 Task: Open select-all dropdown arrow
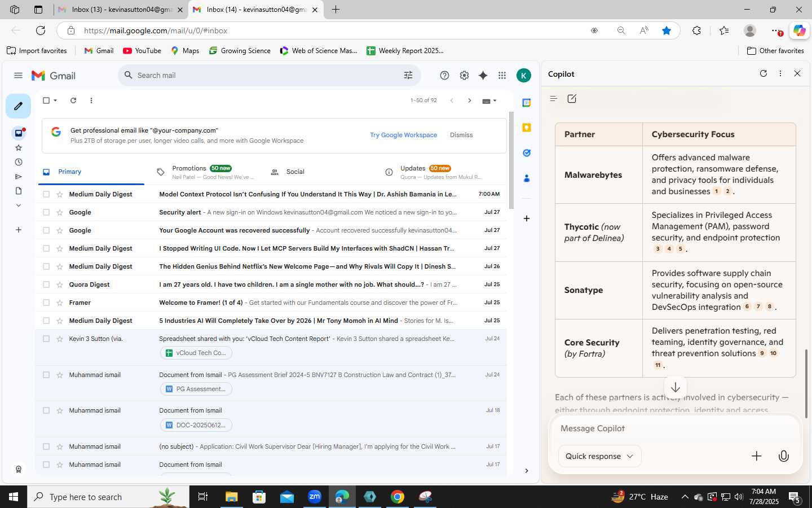[x=55, y=100]
